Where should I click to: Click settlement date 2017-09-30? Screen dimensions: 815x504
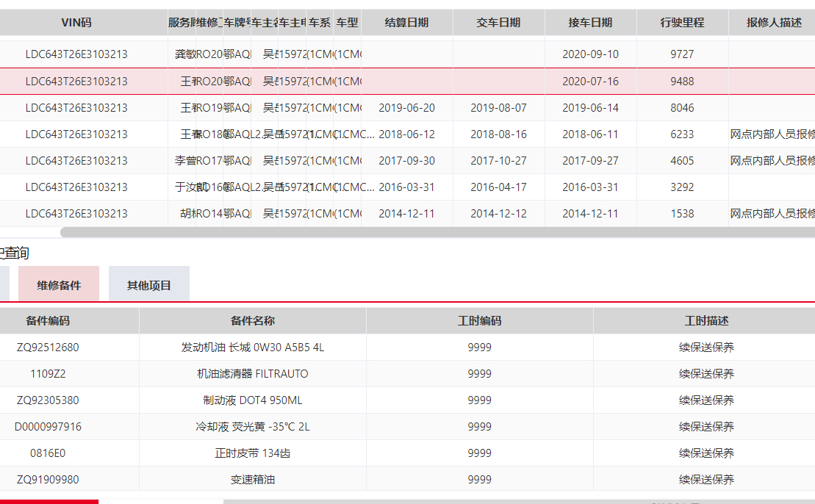pyautogui.click(x=406, y=161)
